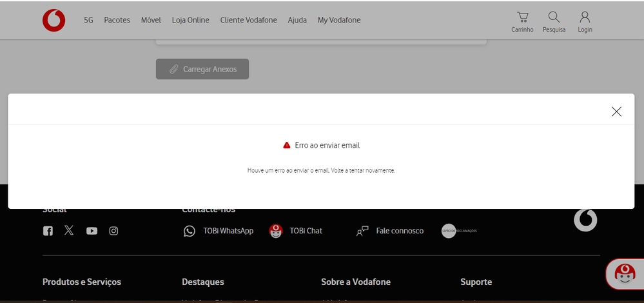The image size is (644, 303).
Task: Click the Fale connosco text link
Action: pos(400,231)
